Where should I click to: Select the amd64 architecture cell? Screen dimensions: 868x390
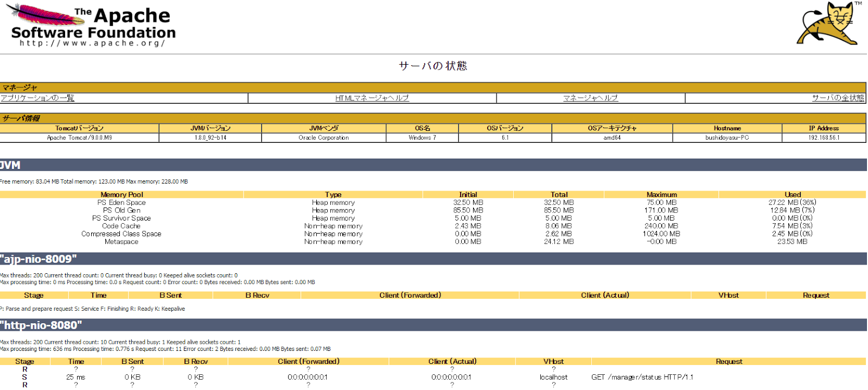(612, 138)
